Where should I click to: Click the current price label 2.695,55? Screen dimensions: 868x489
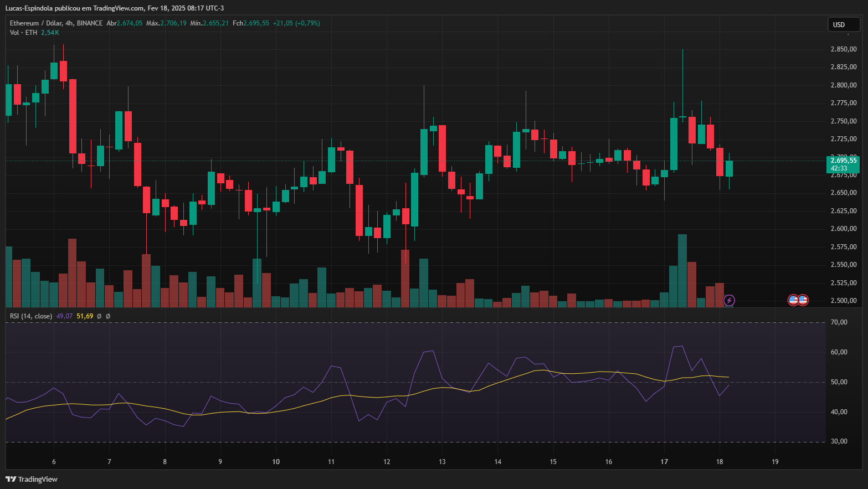(x=843, y=161)
